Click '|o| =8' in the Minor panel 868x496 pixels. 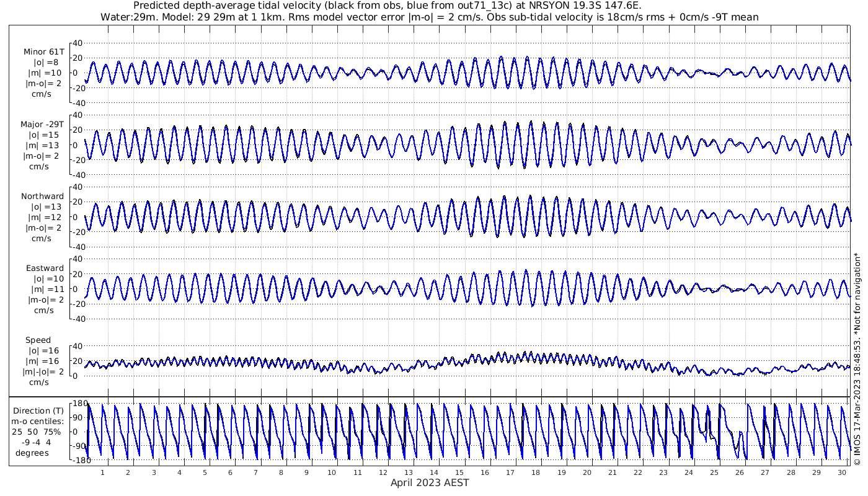click(46, 62)
